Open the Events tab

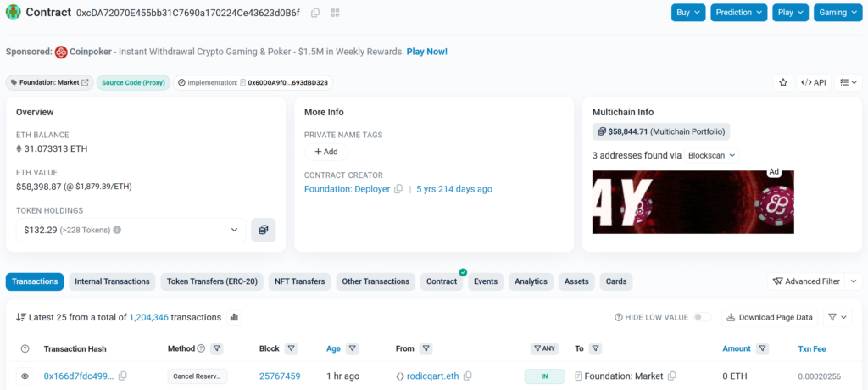tap(486, 281)
